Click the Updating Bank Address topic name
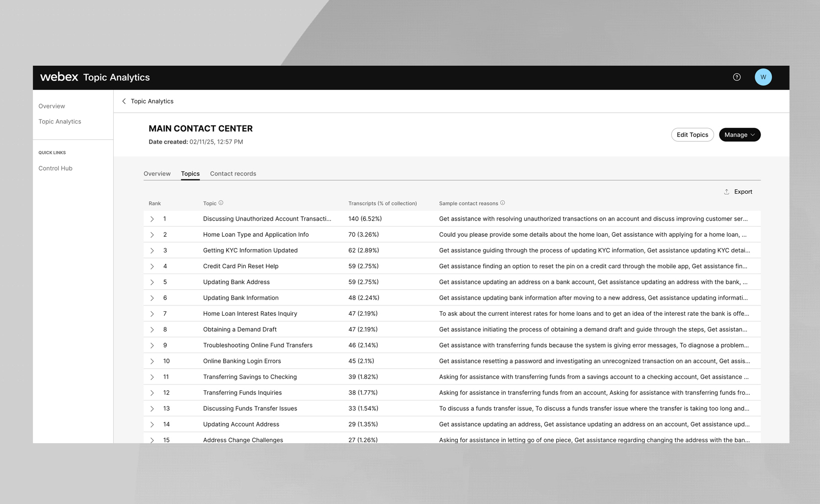The height and width of the screenshot is (504, 820). pos(236,282)
